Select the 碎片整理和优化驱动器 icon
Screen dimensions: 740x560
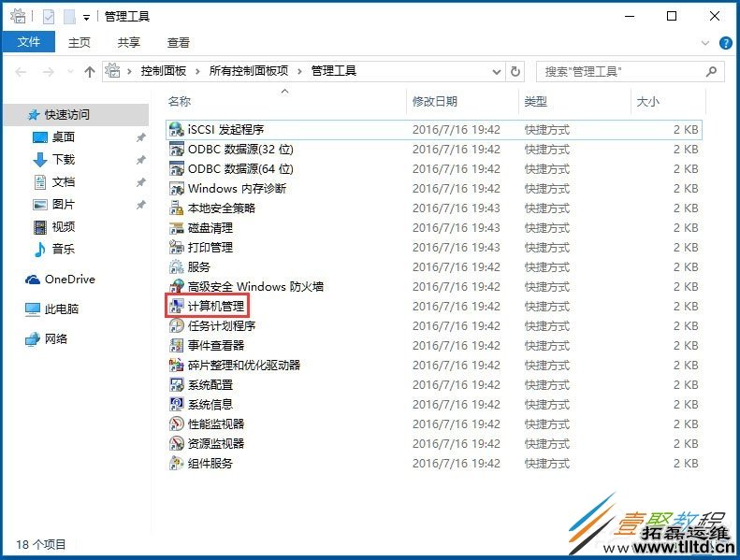(x=177, y=366)
